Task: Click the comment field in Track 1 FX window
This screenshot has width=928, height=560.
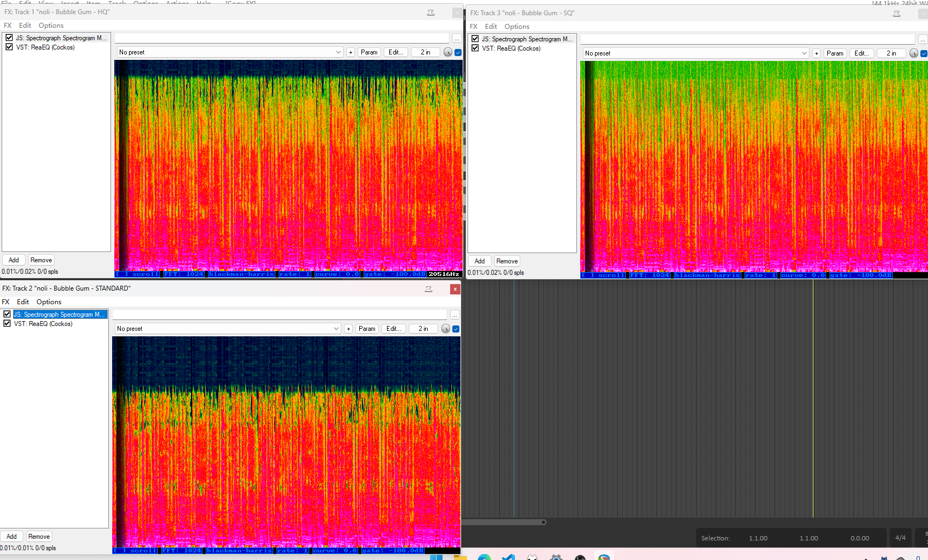Action: 282,39
